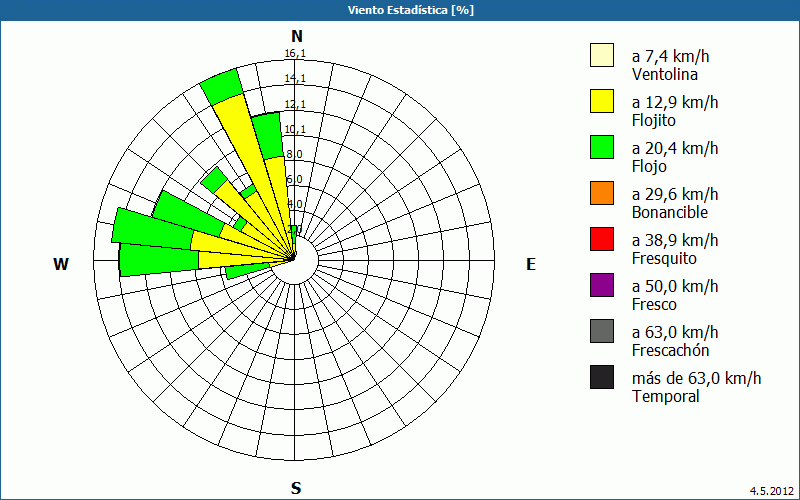Click the date 4.5.2012
This screenshot has height=500, width=800.
pos(772,491)
